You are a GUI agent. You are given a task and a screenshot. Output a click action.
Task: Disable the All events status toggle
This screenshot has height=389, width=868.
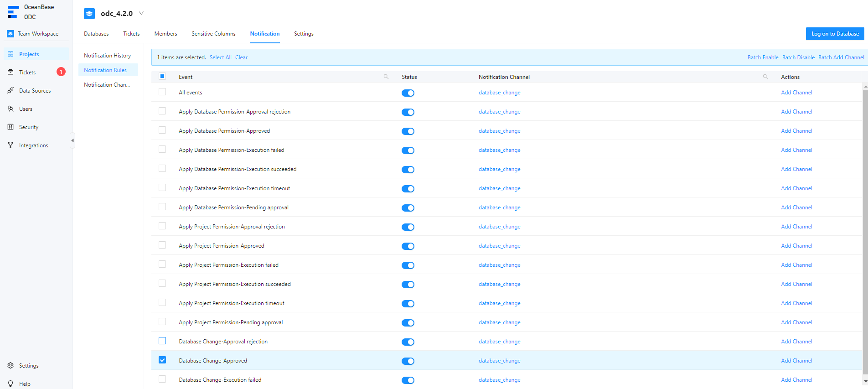click(x=408, y=93)
